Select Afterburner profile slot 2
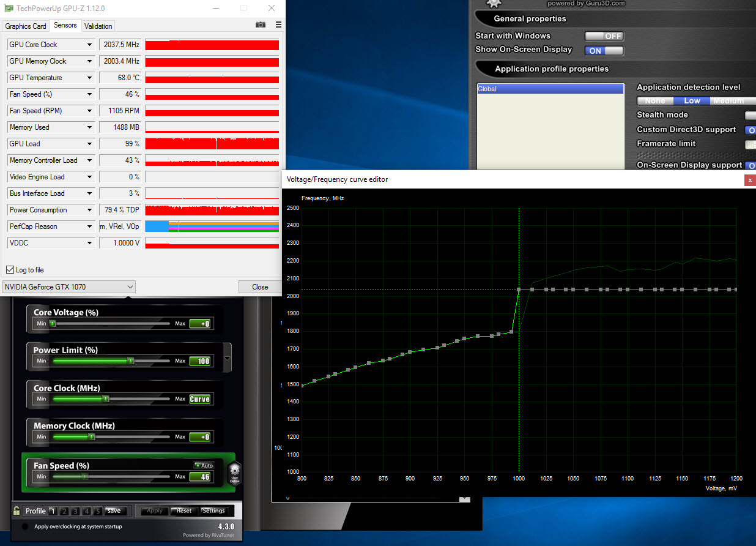756x546 pixels. (x=64, y=511)
